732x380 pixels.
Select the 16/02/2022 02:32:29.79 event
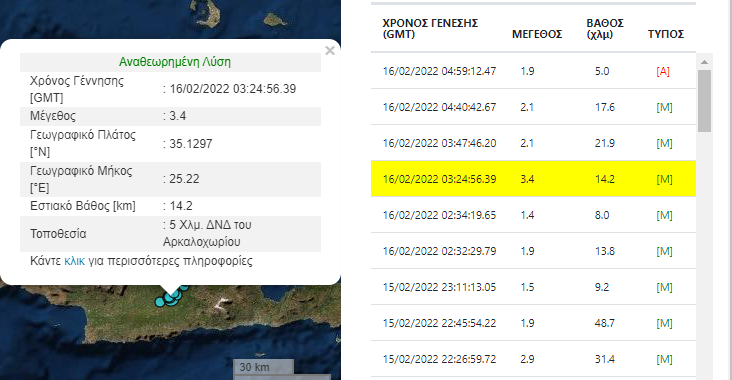point(533,251)
